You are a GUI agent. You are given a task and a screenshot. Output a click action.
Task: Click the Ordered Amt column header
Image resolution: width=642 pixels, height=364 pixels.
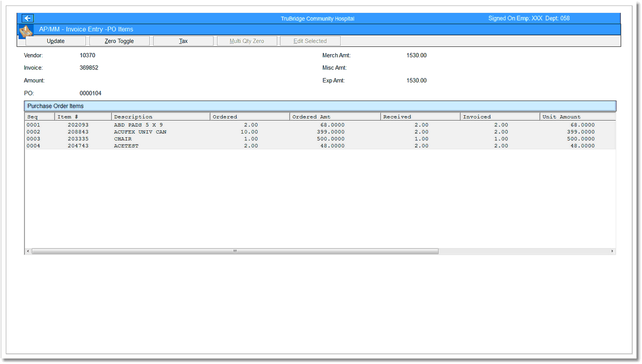[x=335, y=117]
